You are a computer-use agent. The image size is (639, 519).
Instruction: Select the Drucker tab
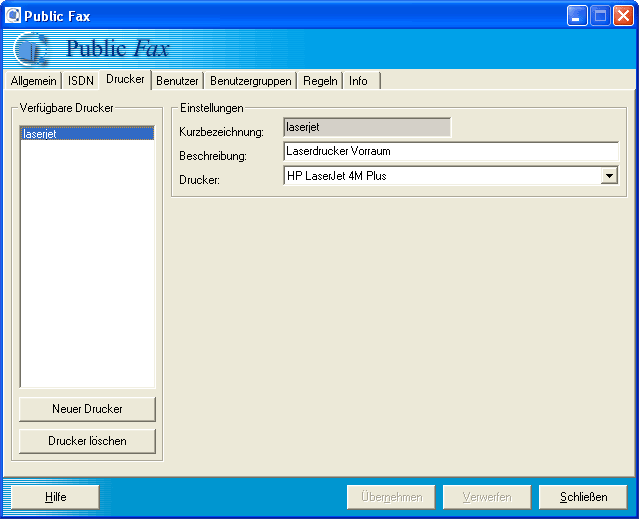point(125,79)
